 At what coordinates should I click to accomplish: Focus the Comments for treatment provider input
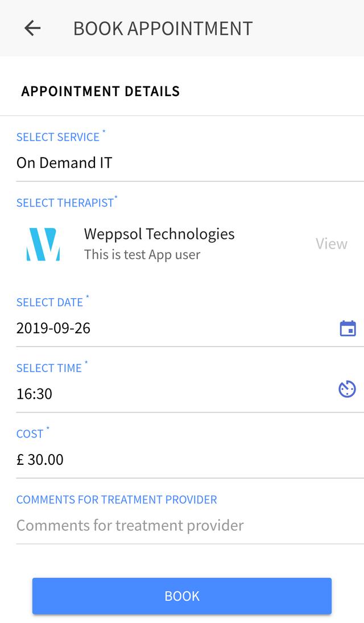[x=190, y=526]
